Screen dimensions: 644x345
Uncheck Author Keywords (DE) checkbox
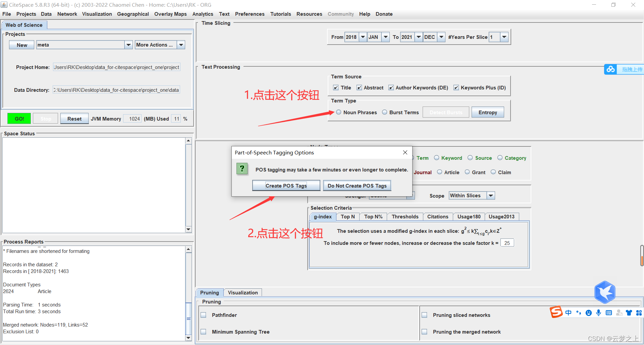pyautogui.click(x=391, y=87)
